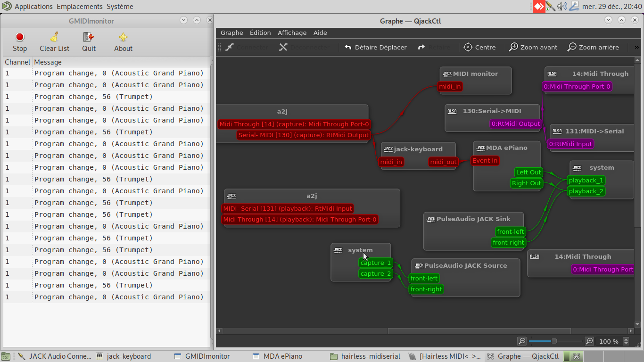Click the zoom percentage spinner down arrow
The width and height of the screenshot is (644, 362).
point(627,344)
